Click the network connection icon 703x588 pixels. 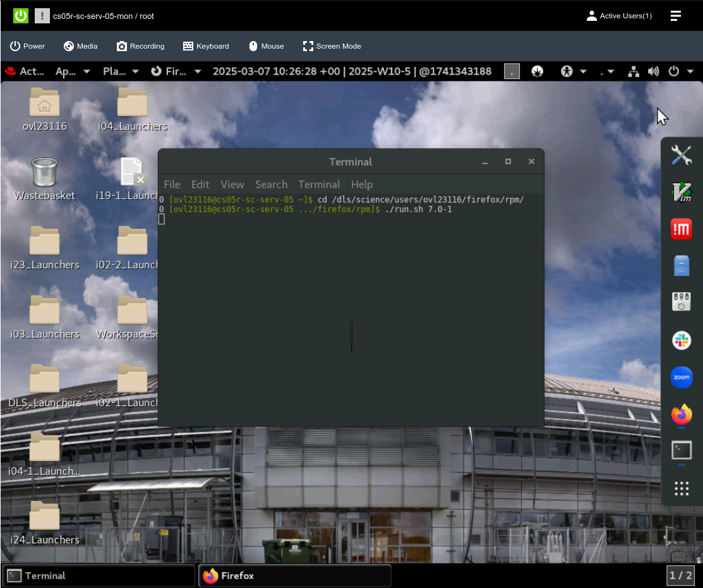click(x=633, y=71)
